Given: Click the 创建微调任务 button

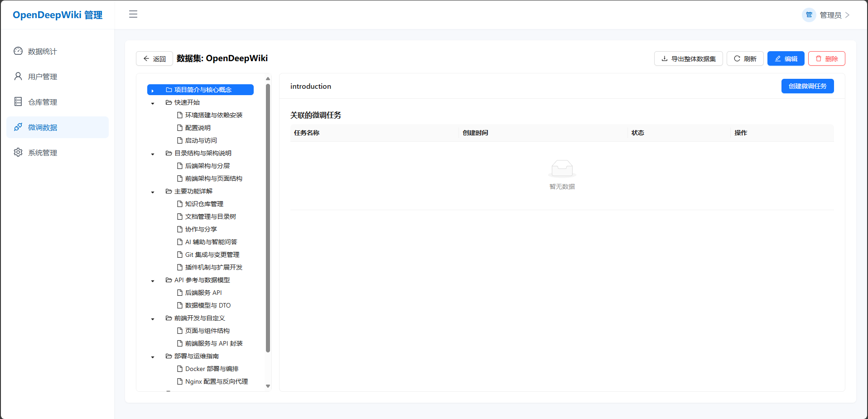Looking at the screenshot, I should click(808, 86).
